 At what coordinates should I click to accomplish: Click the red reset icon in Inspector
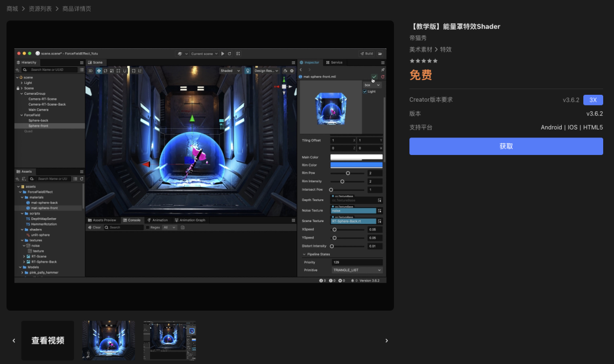(x=383, y=77)
